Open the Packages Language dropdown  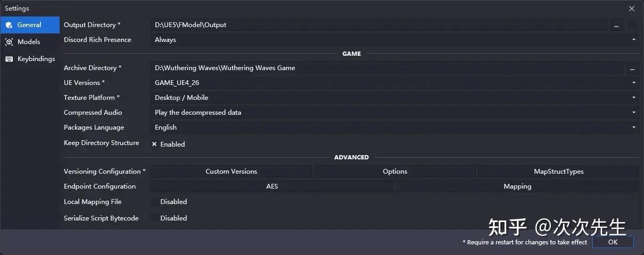[x=394, y=127]
